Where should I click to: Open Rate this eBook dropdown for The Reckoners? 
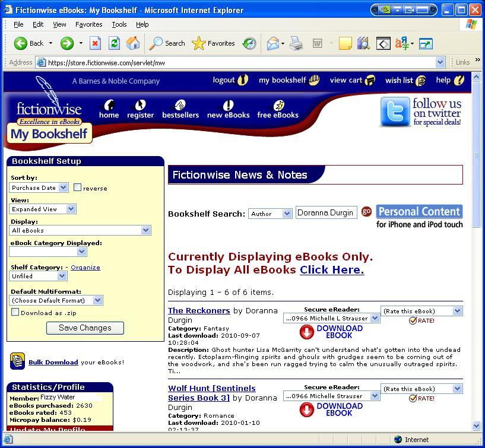(x=421, y=311)
